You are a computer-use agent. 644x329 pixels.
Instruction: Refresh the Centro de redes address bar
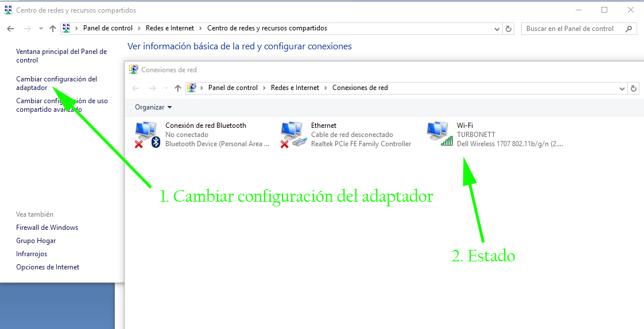pyautogui.click(x=508, y=29)
